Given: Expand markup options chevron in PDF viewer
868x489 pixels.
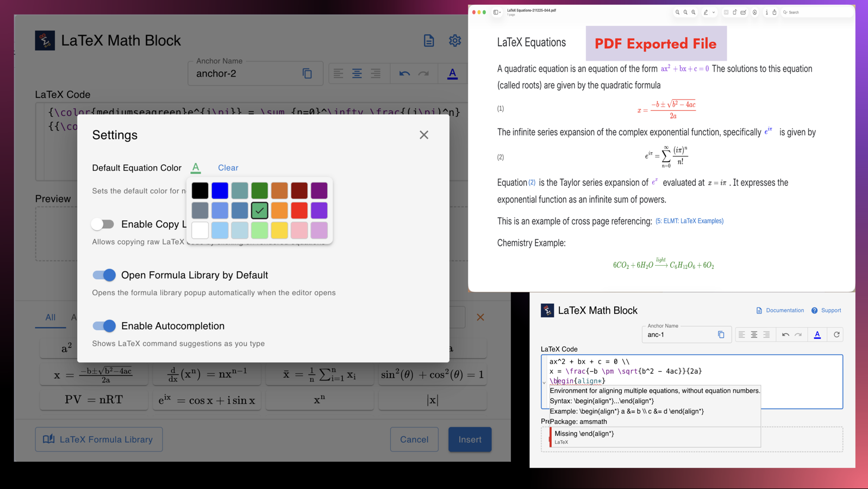Looking at the screenshot, I should pos(714,12).
